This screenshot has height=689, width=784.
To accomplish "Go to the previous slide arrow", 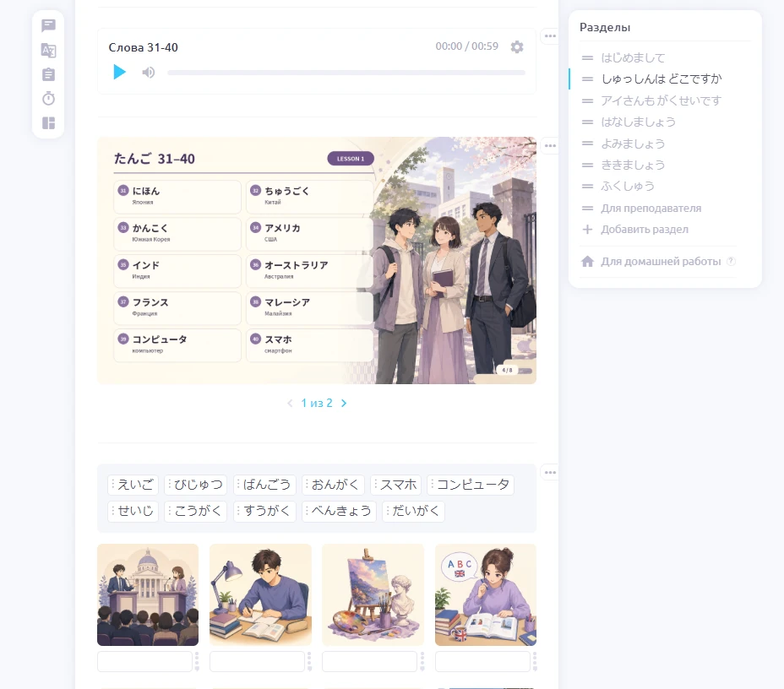I will pyautogui.click(x=290, y=404).
